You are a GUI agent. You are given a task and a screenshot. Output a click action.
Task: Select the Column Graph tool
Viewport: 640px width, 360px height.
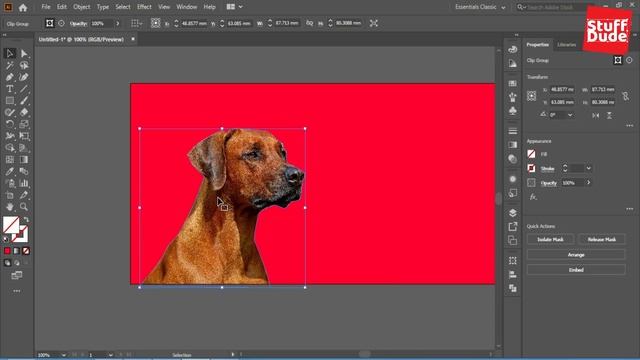[24, 183]
